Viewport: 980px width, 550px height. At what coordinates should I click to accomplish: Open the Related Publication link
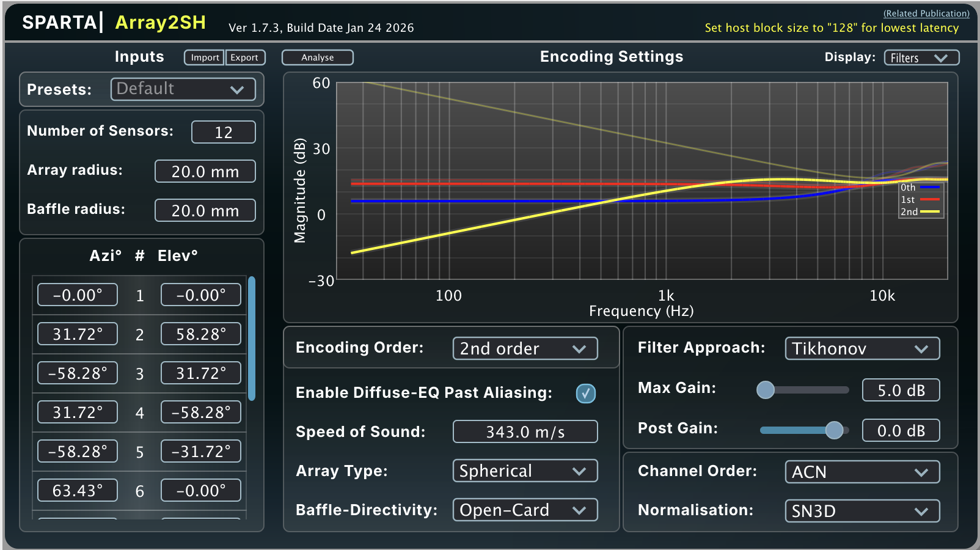(x=926, y=13)
